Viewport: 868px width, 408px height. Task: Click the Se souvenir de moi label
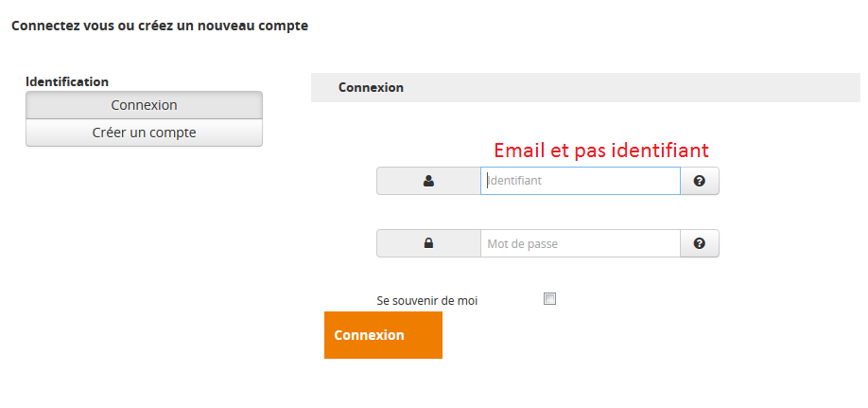(x=427, y=300)
